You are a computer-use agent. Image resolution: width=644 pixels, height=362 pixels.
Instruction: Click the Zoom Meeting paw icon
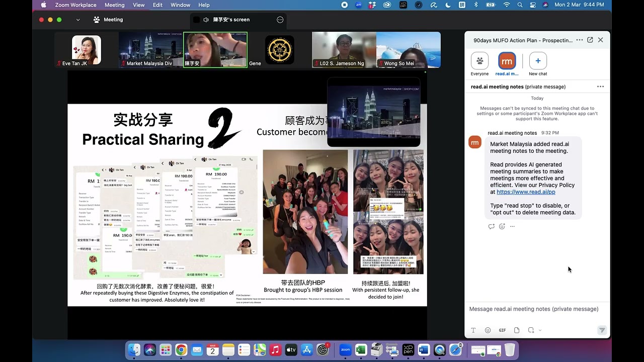click(x=96, y=20)
